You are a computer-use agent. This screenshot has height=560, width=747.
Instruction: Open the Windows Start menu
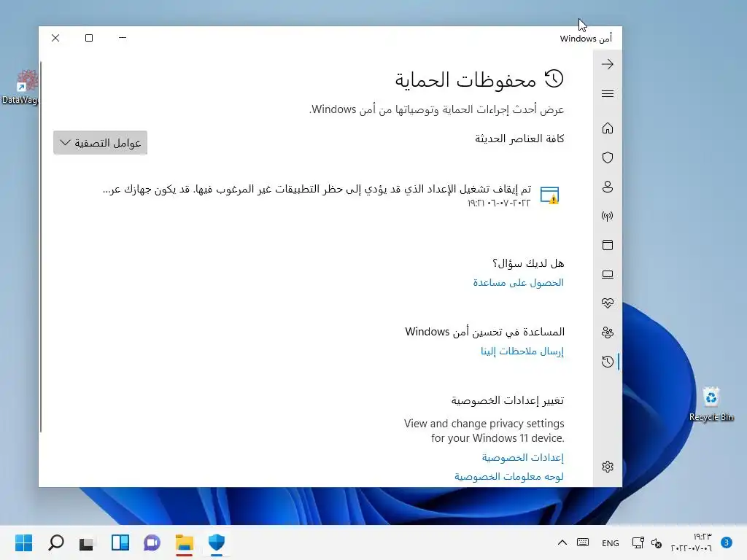coord(24,542)
